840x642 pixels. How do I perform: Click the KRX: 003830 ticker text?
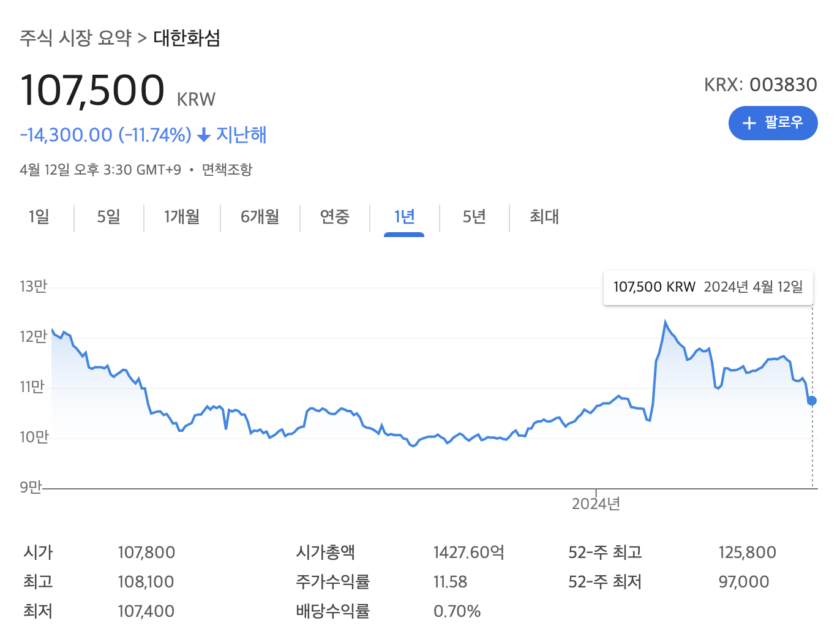(760, 85)
